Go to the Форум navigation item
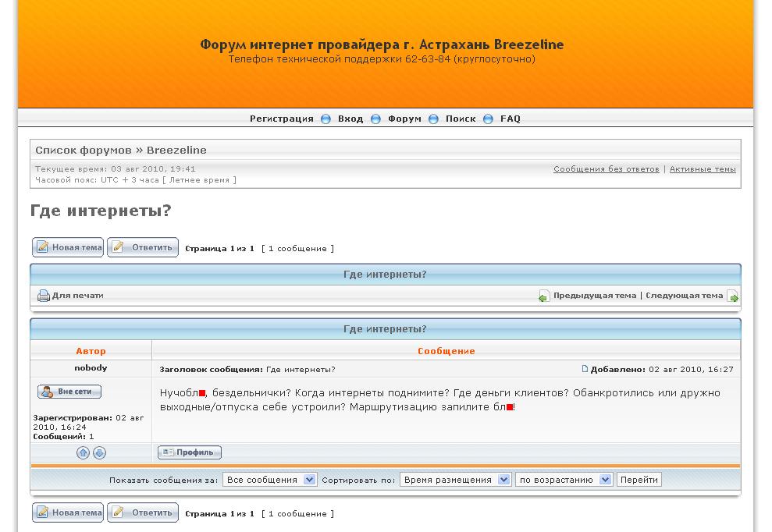Screen dimensions: 772x532 click(404, 119)
